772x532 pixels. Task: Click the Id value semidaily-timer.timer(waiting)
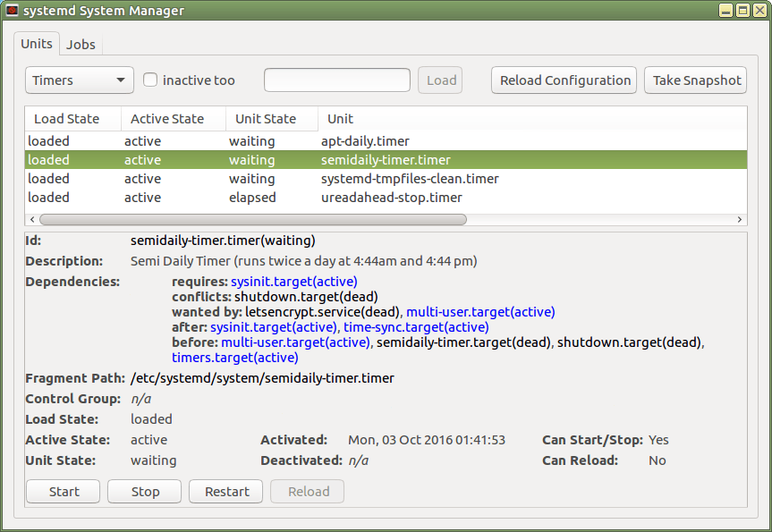(x=223, y=241)
